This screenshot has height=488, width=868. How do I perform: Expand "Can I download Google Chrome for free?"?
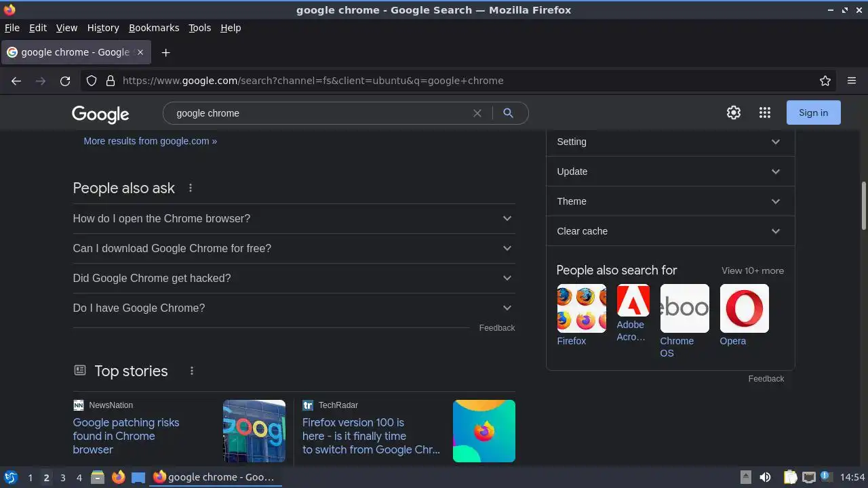pyautogui.click(x=294, y=248)
